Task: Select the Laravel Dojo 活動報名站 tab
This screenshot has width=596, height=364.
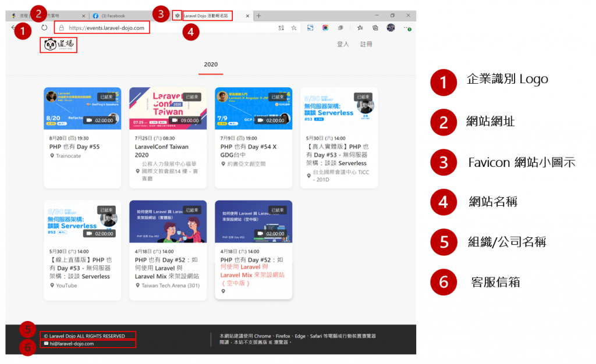Action: (x=205, y=16)
